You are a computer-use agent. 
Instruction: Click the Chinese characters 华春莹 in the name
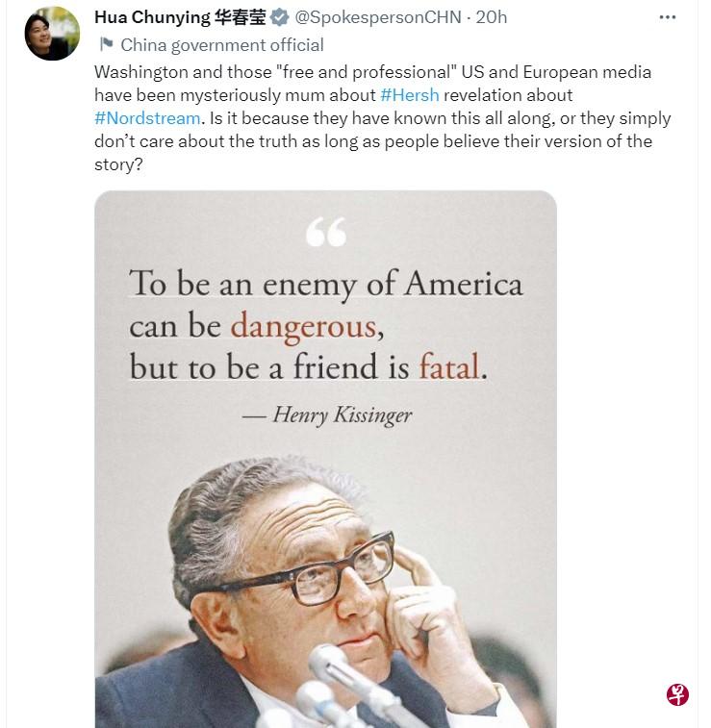click(x=241, y=17)
